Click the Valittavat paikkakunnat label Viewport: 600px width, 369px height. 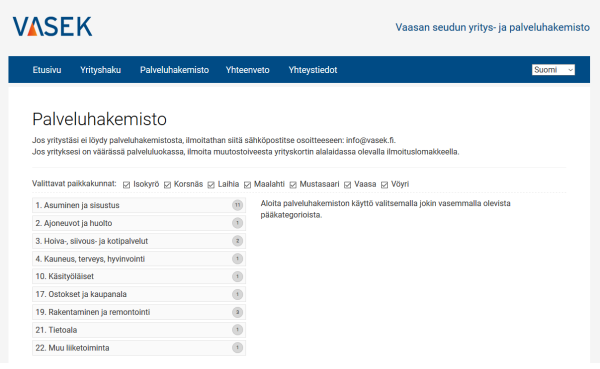(x=74, y=184)
